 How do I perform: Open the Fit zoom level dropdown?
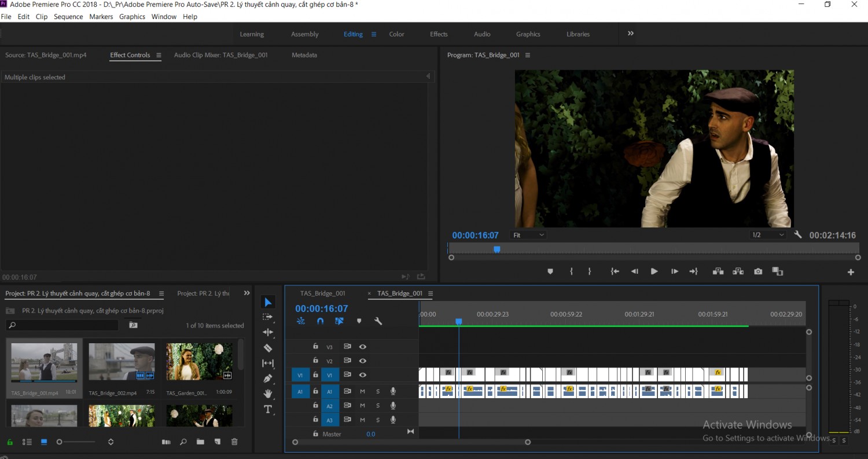(x=528, y=235)
